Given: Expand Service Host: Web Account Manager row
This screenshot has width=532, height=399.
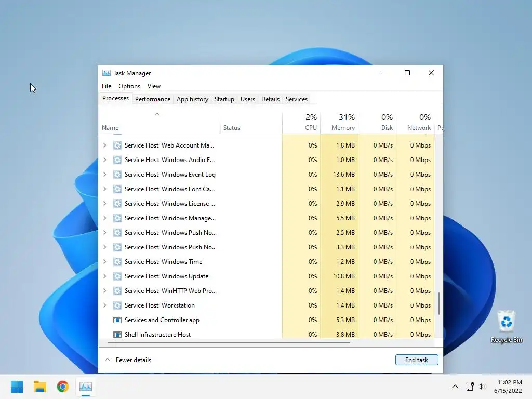Looking at the screenshot, I should click(105, 145).
